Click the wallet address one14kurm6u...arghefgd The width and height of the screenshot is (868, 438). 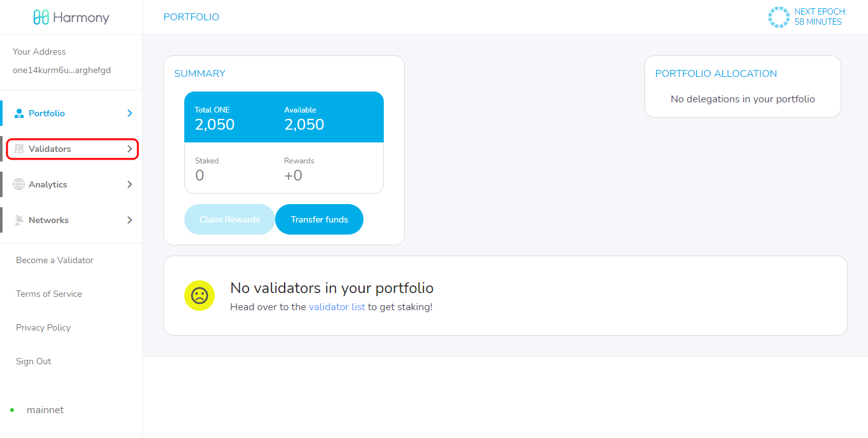62,70
